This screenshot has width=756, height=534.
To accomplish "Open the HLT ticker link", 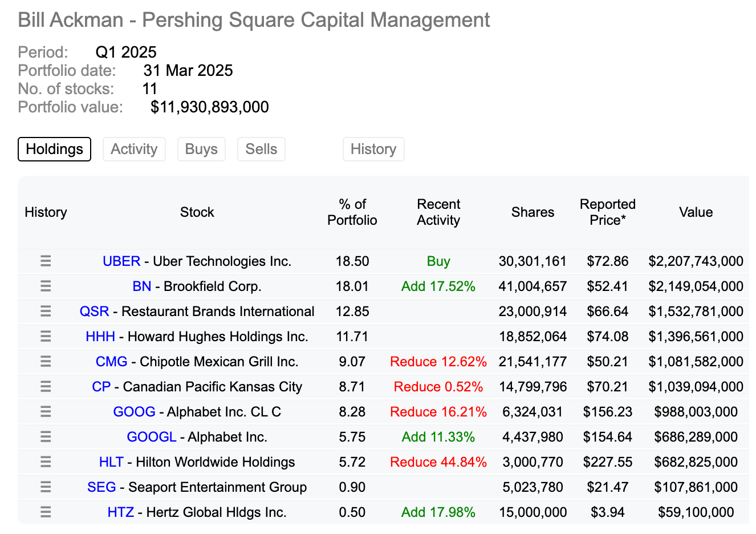I will tap(111, 462).
